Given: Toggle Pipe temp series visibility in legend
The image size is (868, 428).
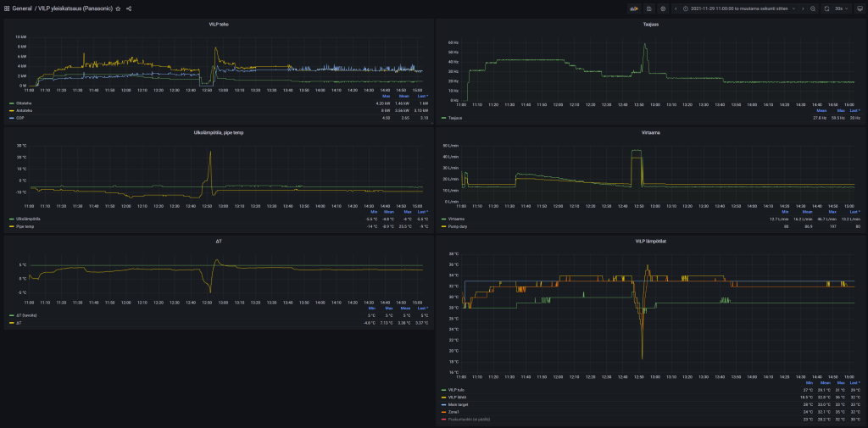Looking at the screenshot, I should (x=24, y=226).
